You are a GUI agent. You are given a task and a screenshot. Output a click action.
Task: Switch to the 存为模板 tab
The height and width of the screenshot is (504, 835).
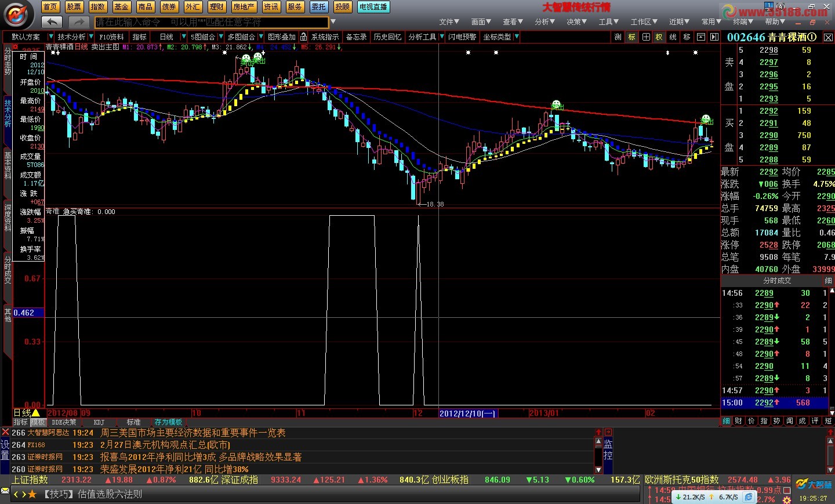(168, 422)
